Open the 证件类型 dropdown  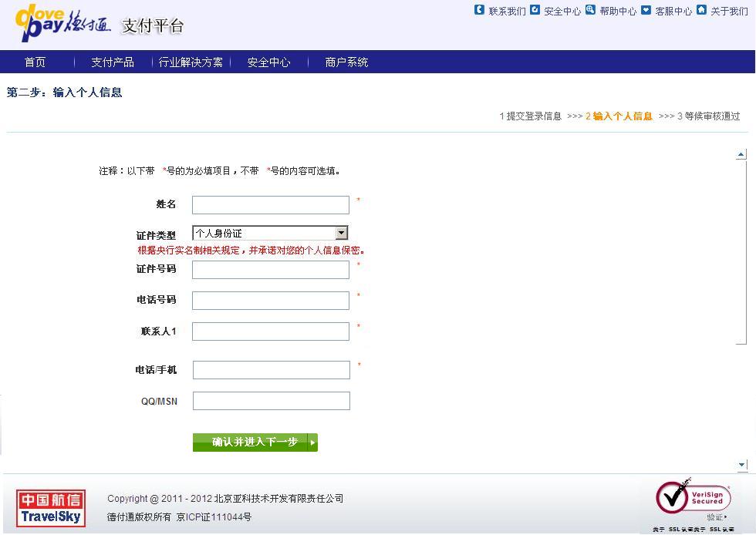[x=341, y=233]
